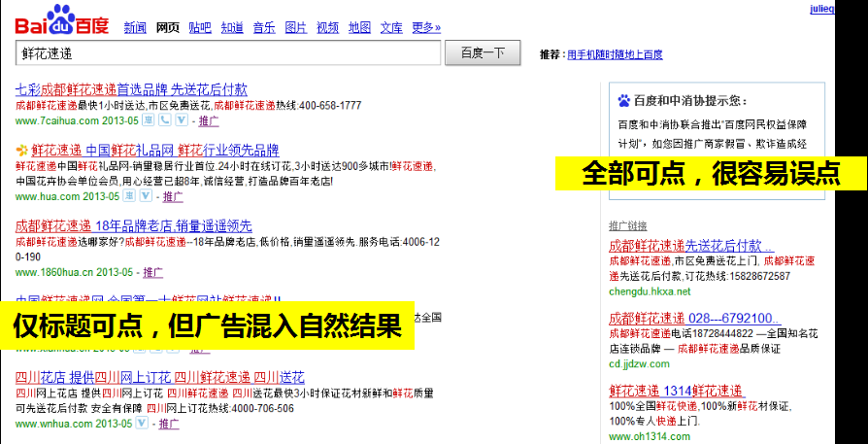Click the description line starting 中国花卉协会单位会员
The height and width of the screenshot is (444, 868).
[174, 181]
